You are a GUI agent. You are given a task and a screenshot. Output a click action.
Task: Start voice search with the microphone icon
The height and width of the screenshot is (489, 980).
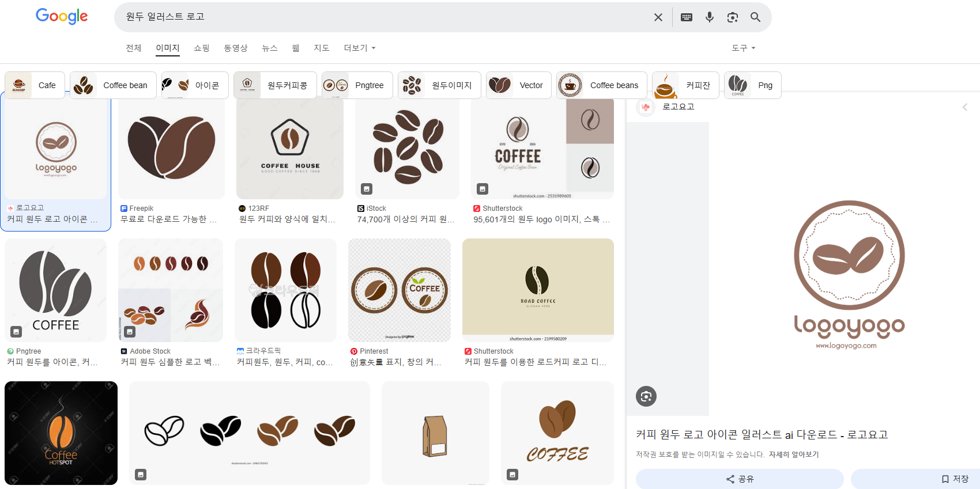point(710,17)
